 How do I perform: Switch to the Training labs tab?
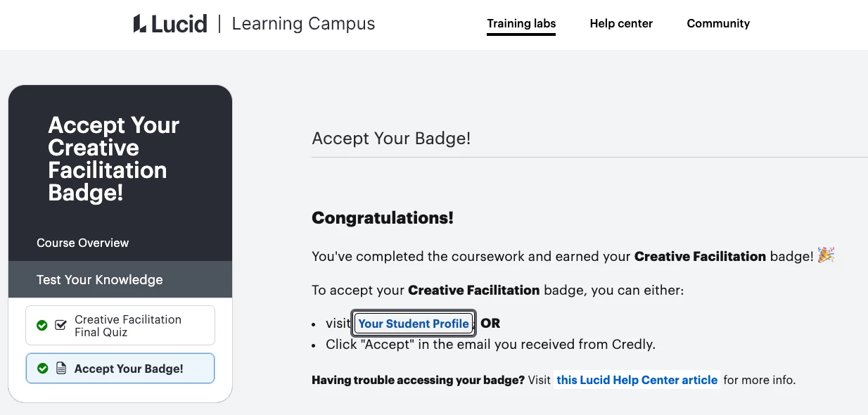(521, 24)
